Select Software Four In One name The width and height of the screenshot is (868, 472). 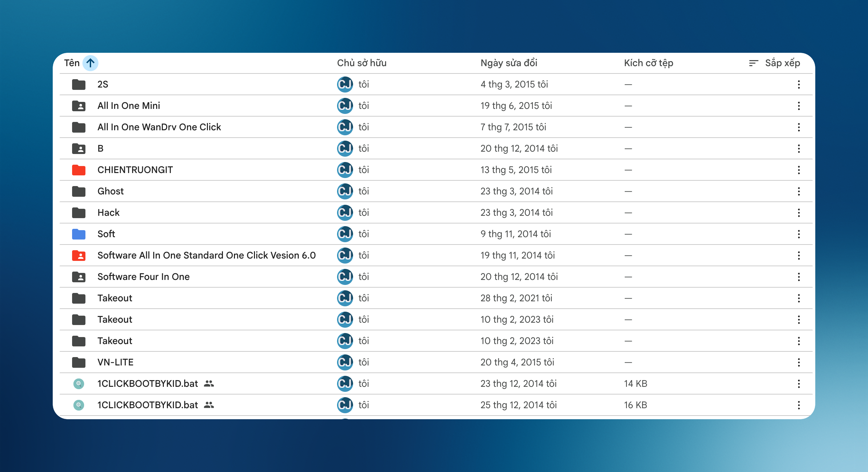[143, 277]
